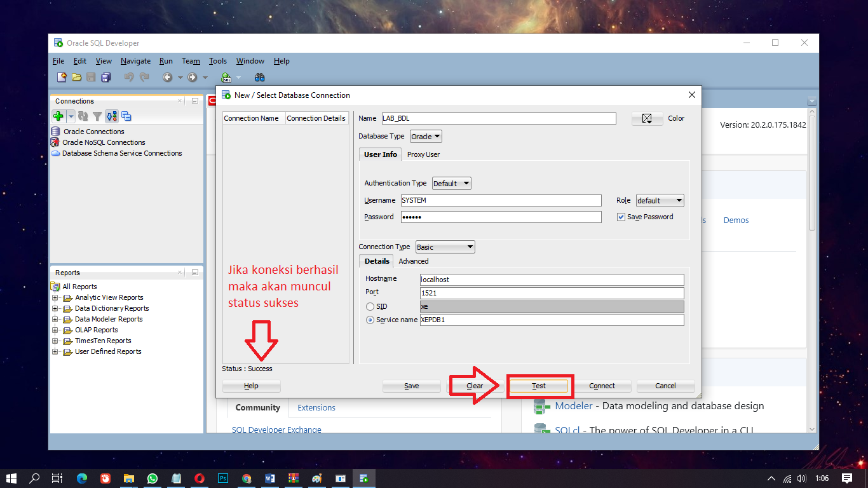Image resolution: width=868 pixels, height=488 pixels.
Task: Open the Connection Type dropdown
Action: (x=445, y=247)
